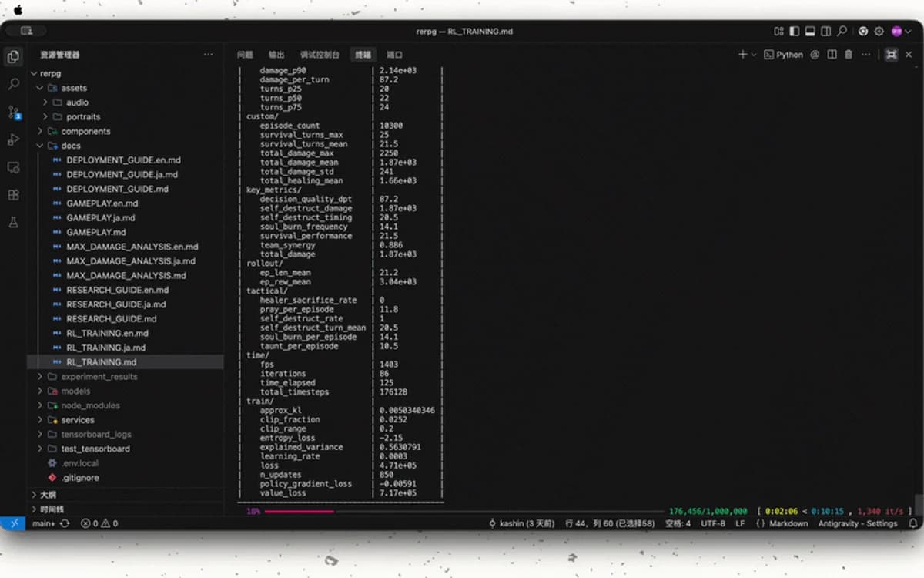Split the terminal panel
This screenshot has height=578, width=924.
pos(832,55)
